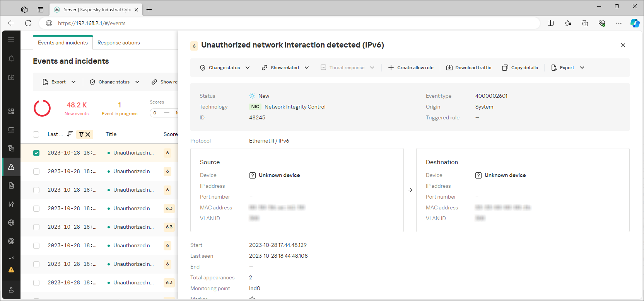Viewport: 644px width, 301px height.
Task: Click the Download traffic button
Action: click(468, 68)
